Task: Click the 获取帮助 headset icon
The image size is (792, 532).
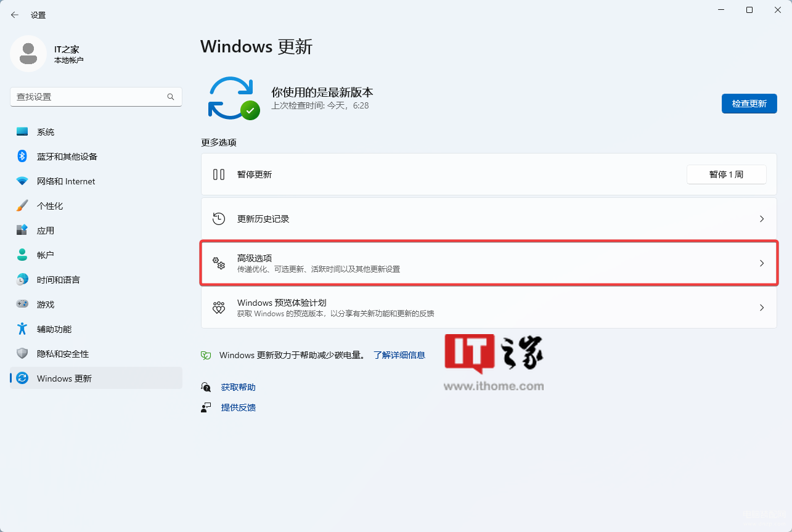Action: pyautogui.click(x=206, y=387)
